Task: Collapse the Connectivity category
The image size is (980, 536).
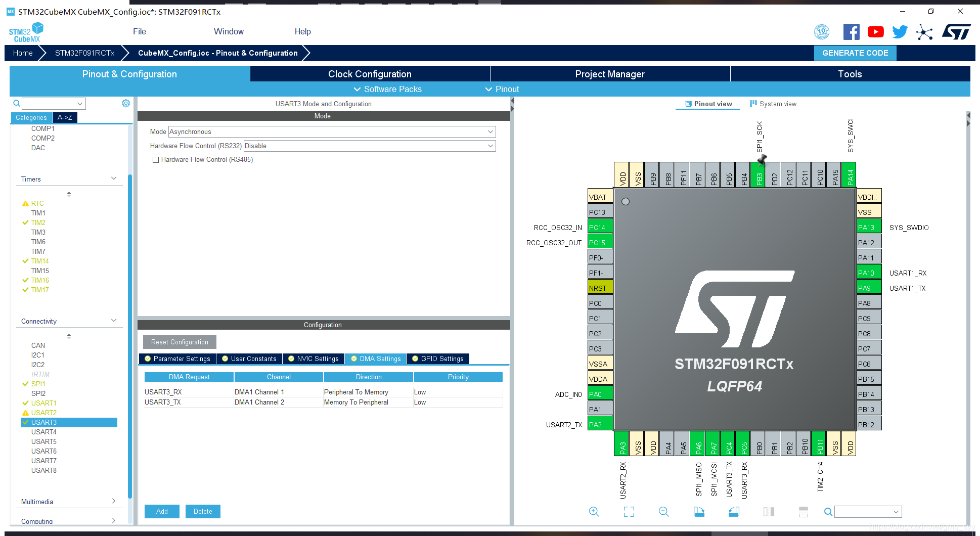Action: pyautogui.click(x=114, y=320)
